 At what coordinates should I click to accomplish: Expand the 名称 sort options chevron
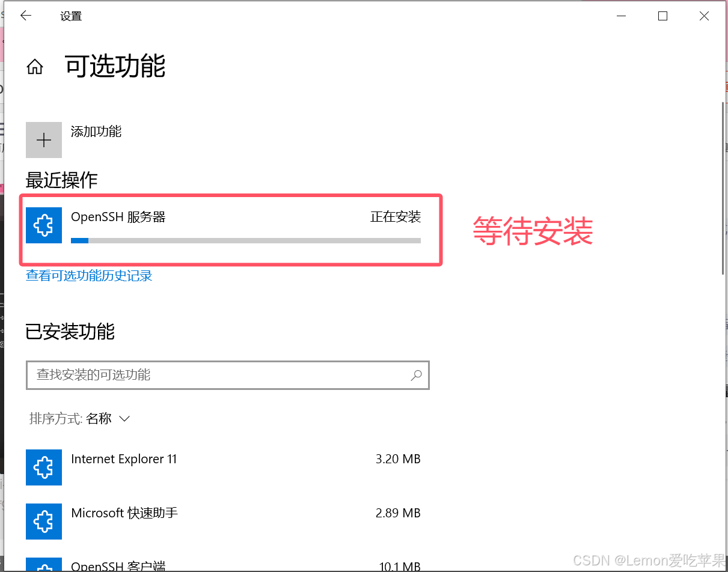point(124,419)
